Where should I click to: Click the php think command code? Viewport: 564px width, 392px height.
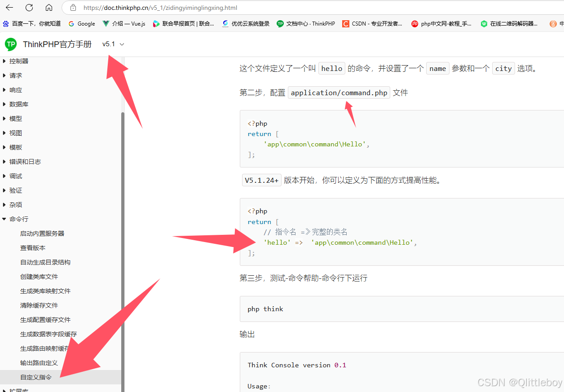265,309
